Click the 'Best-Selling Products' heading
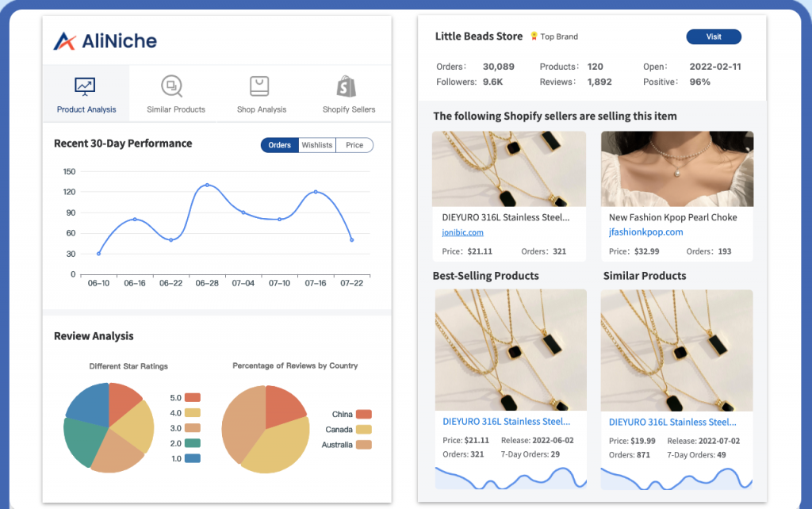 486,276
